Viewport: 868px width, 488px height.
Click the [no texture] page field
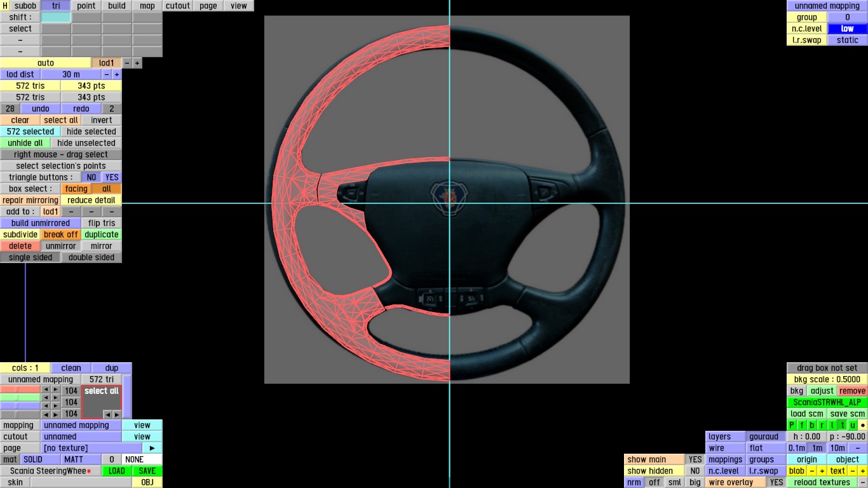click(92, 448)
